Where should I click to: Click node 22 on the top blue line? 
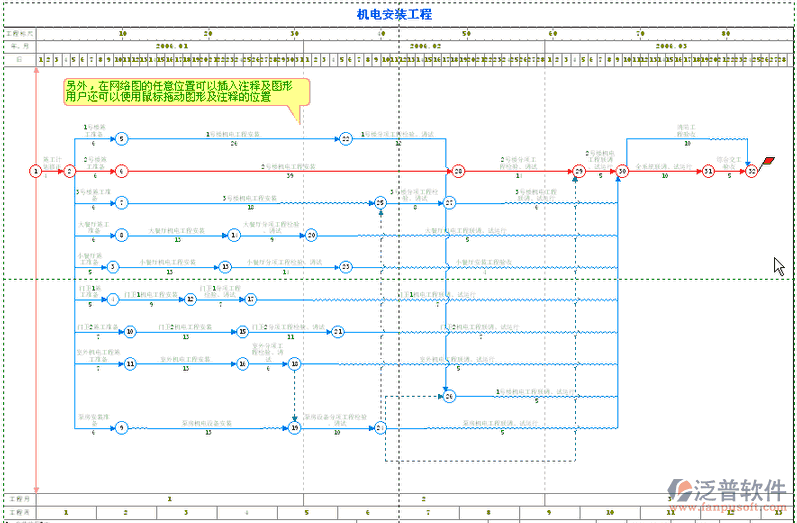346,139
